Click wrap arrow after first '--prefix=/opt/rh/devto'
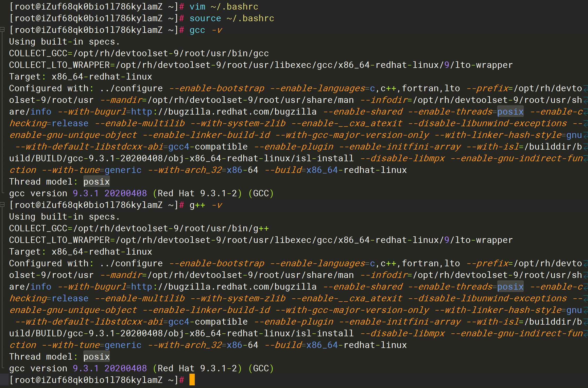 point(585,89)
